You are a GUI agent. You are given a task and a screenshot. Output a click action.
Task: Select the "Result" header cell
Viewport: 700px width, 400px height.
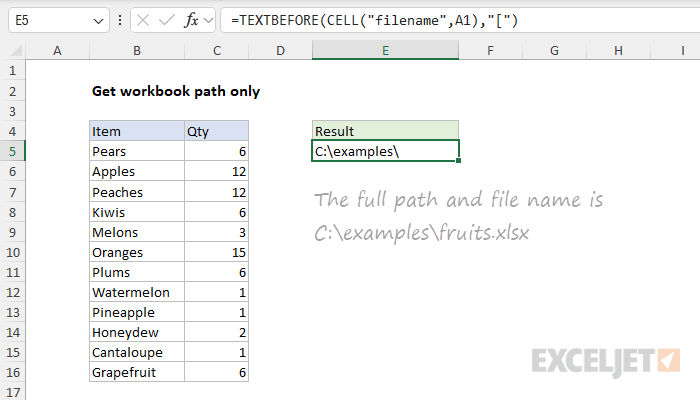coord(385,131)
